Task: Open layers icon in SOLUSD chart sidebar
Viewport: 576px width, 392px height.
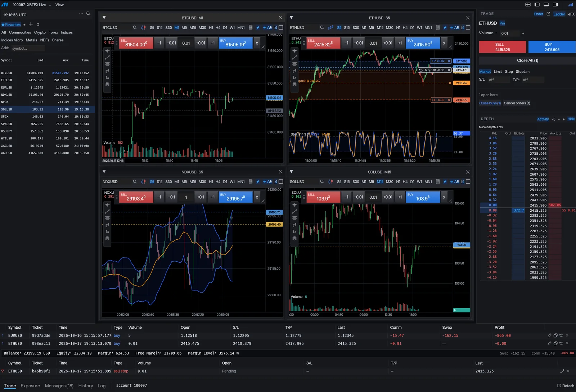Action: (x=294, y=238)
